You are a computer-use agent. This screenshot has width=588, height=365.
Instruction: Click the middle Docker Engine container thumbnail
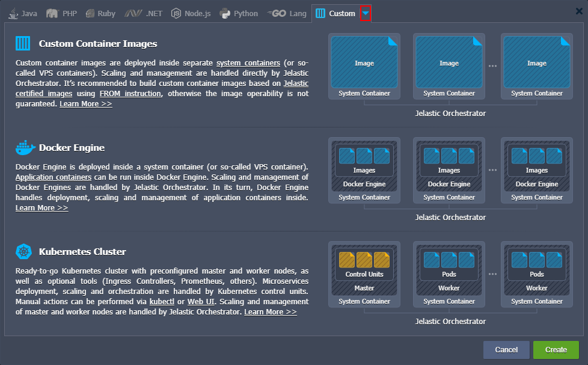[x=449, y=170]
